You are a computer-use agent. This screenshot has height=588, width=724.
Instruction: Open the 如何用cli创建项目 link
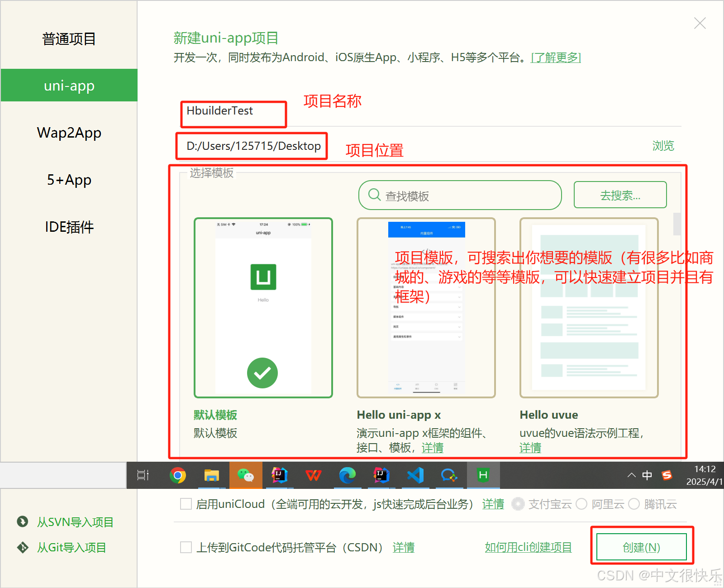(x=528, y=547)
